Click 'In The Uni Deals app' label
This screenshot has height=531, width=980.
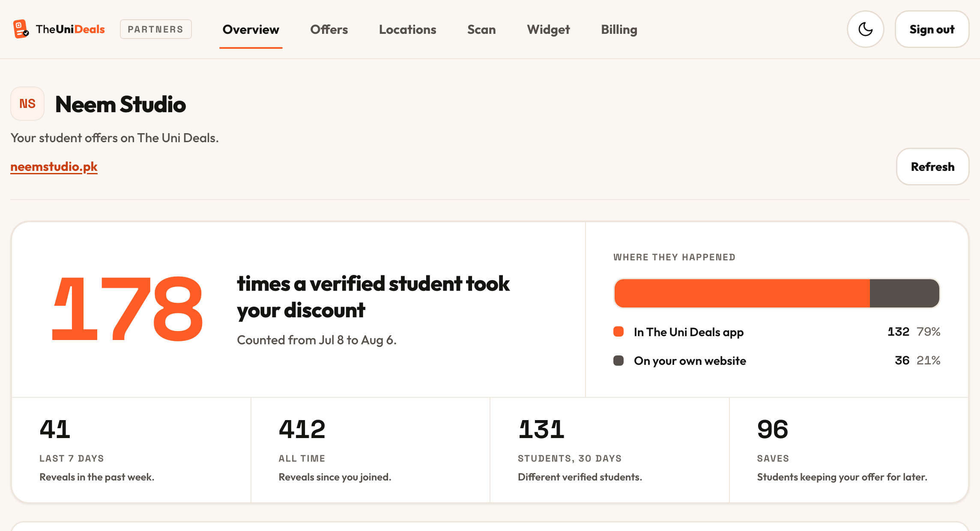689,332
